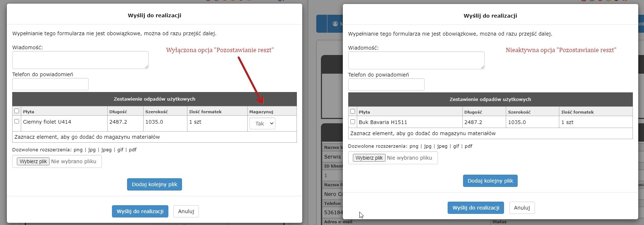The width and height of the screenshot is (644, 225).
Task: Submit with right Wyślij do realizacji button
Action: click(x=476, y=208)
